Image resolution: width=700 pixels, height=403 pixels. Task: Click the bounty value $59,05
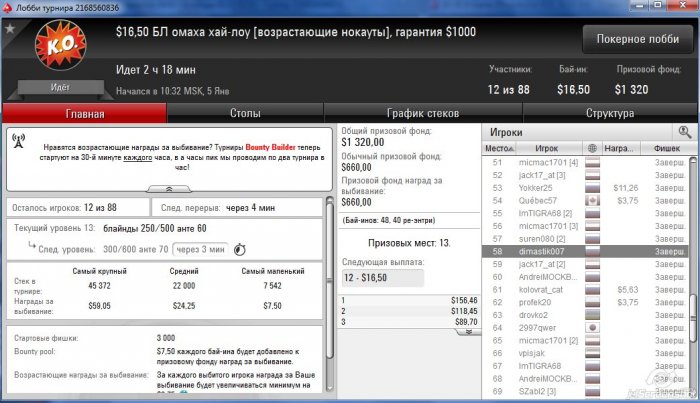[x=99, y=306]
